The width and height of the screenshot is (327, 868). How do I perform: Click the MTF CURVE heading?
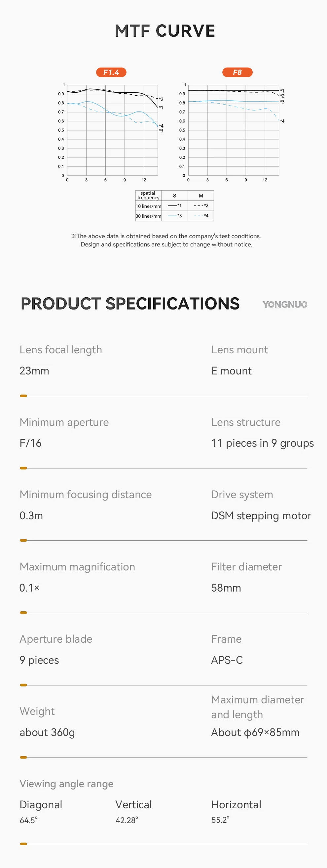pos(165,31)
